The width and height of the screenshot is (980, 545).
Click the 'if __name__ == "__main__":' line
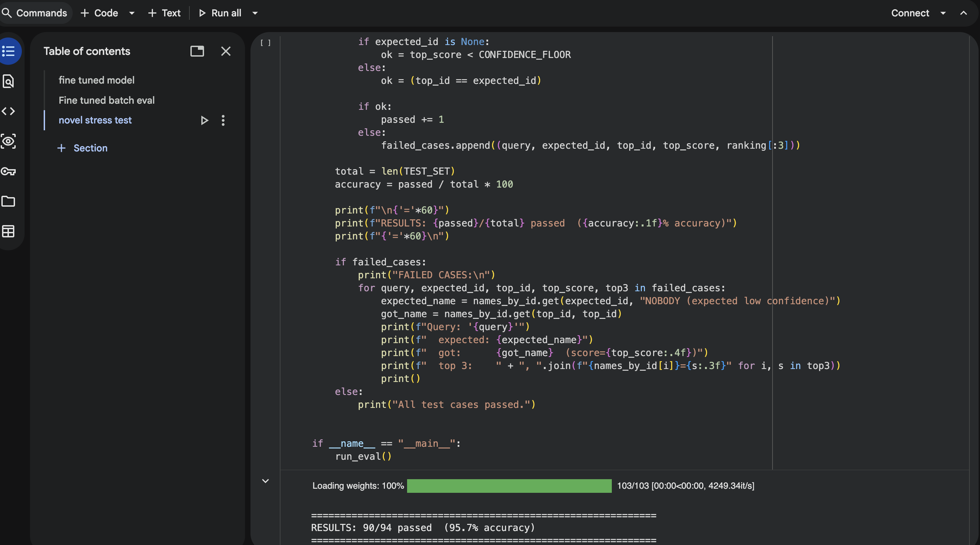pyautogui.click(x=387, y=443)
